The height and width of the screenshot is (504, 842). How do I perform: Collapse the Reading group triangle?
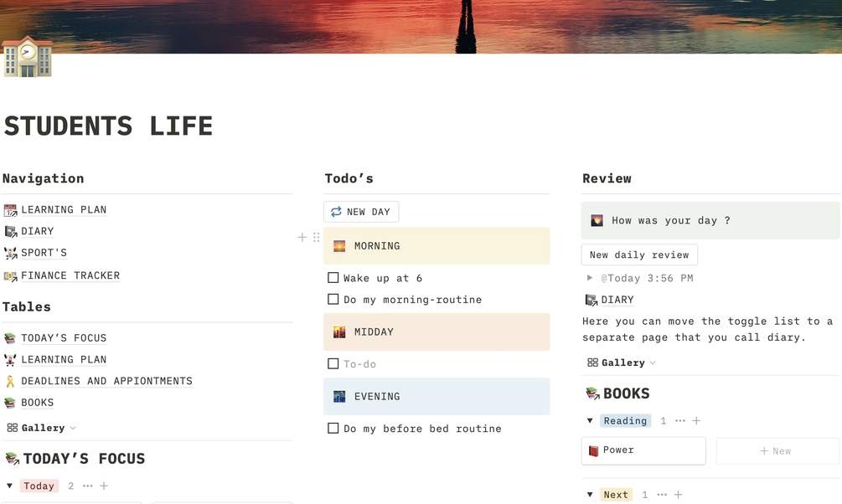590,421
